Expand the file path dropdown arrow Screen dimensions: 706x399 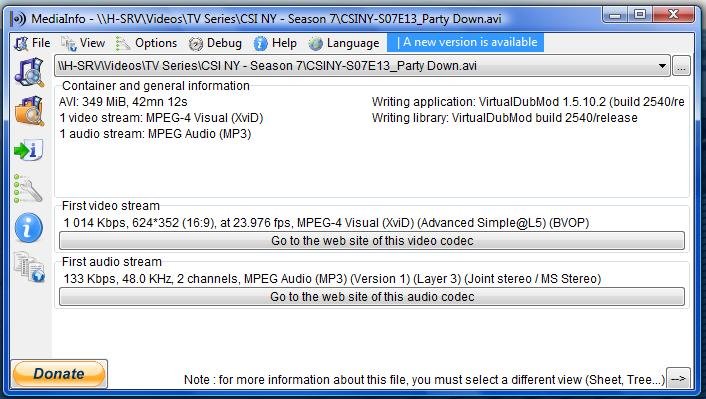[662, 66]
